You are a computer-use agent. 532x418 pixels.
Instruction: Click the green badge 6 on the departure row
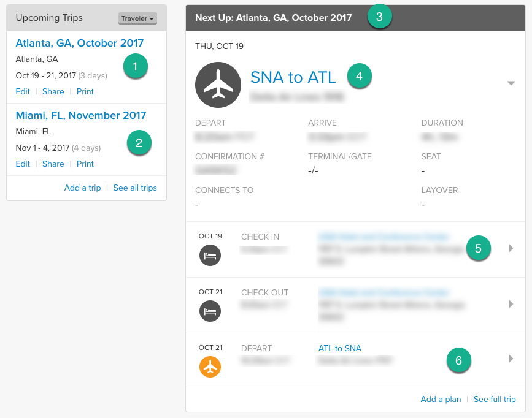(x=458, y=360)
